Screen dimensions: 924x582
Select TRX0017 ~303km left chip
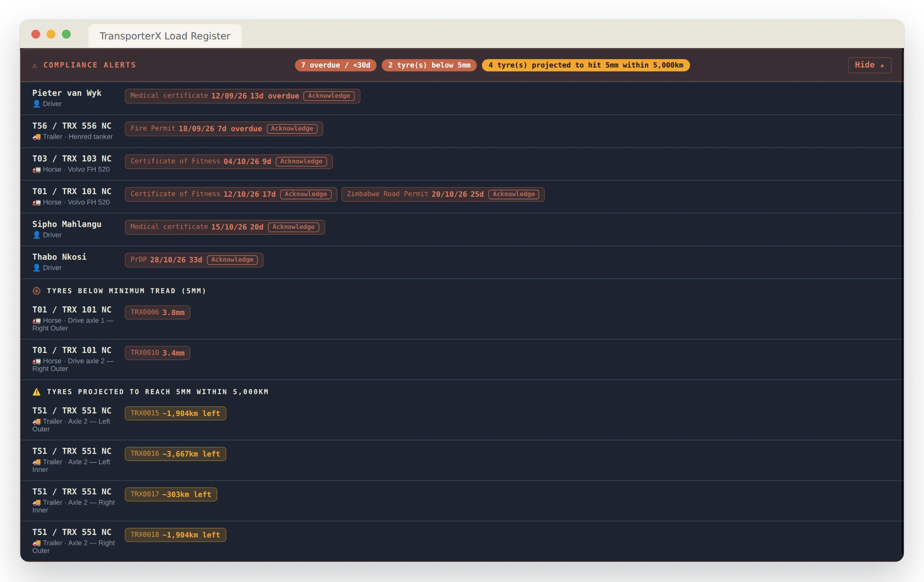pyautogui.click(x=171, y=494)
